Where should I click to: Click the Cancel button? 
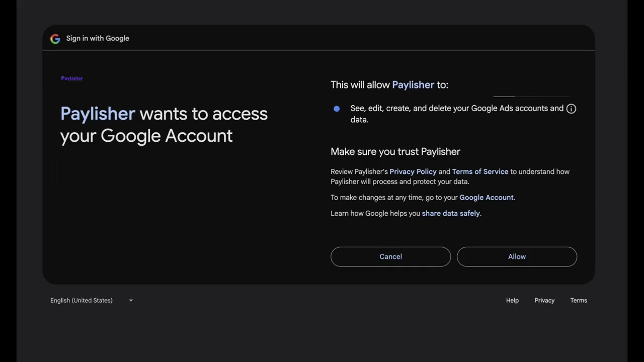[390, 256]
